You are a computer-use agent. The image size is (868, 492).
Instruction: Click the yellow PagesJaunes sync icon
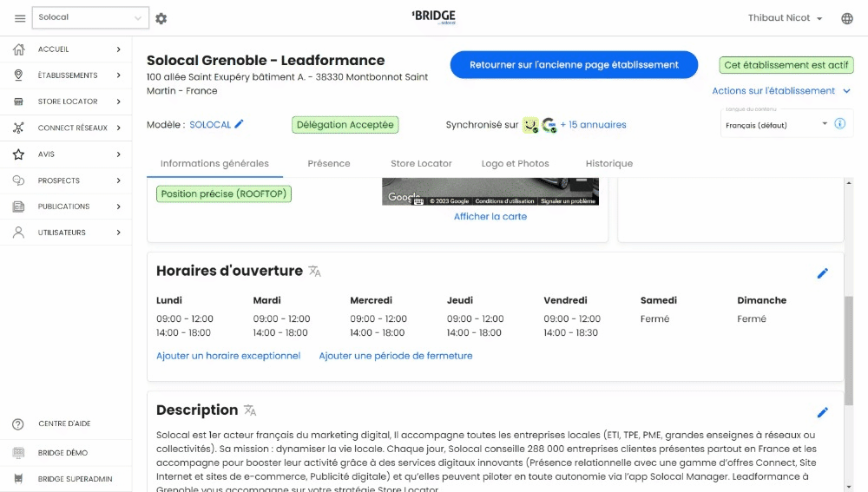530,125
